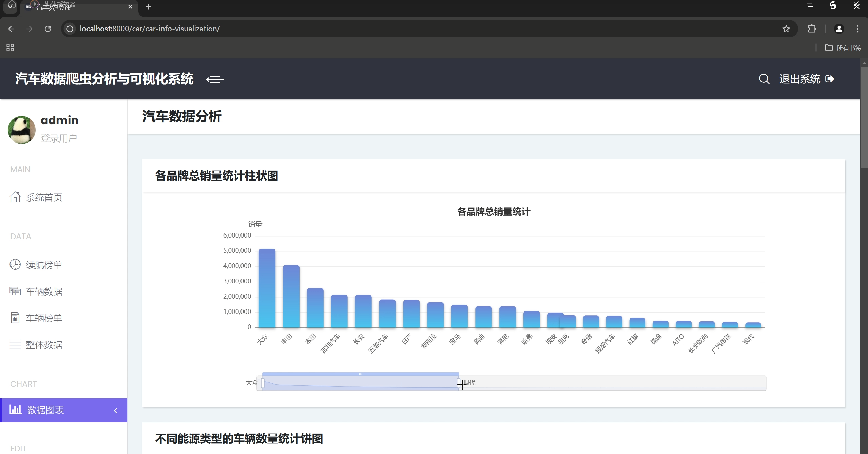Click the chart file icon next to 车辆榜单
868x454 pixels.
[15, 318]
